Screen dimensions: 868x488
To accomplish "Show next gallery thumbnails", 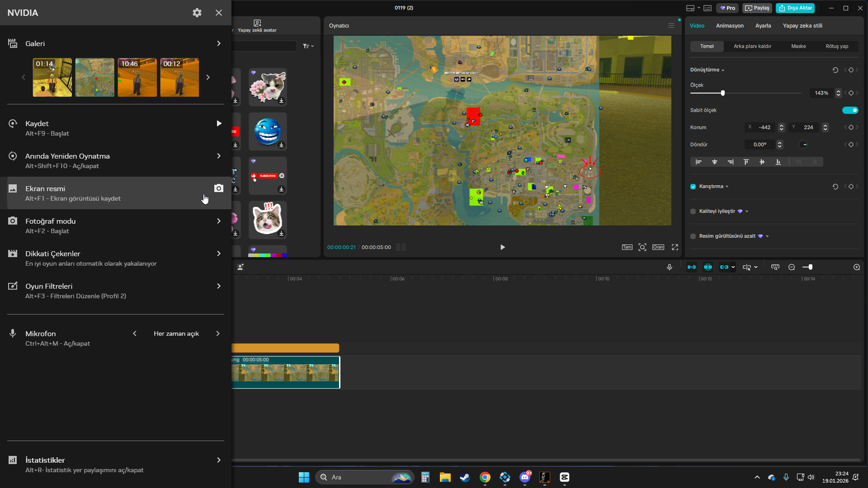I will [208, 77].
